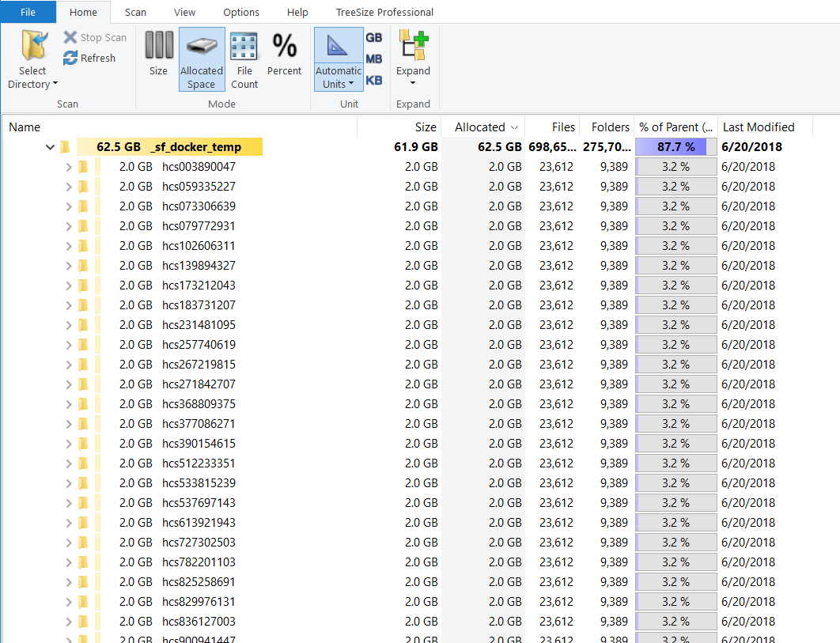This screenshot has height=643, width=840.
Task: Switch units to MB
Action: [x=374, y=58]
